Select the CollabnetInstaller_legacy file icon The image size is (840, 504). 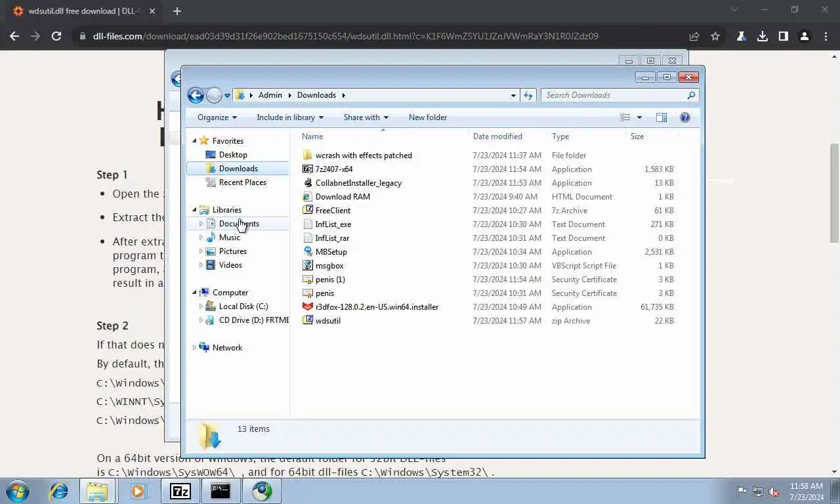(308, 183)
